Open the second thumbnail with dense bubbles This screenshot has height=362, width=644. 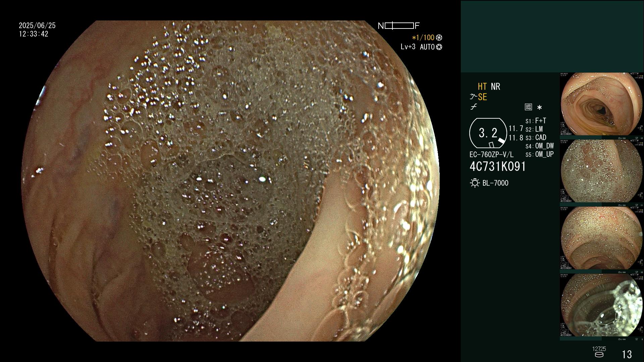coord(601,171)
